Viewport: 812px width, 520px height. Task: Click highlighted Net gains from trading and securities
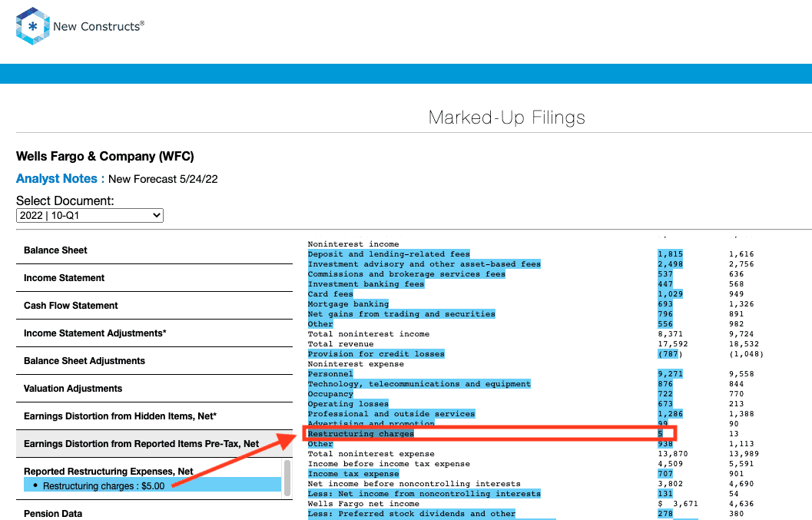[x=401, y=314]
